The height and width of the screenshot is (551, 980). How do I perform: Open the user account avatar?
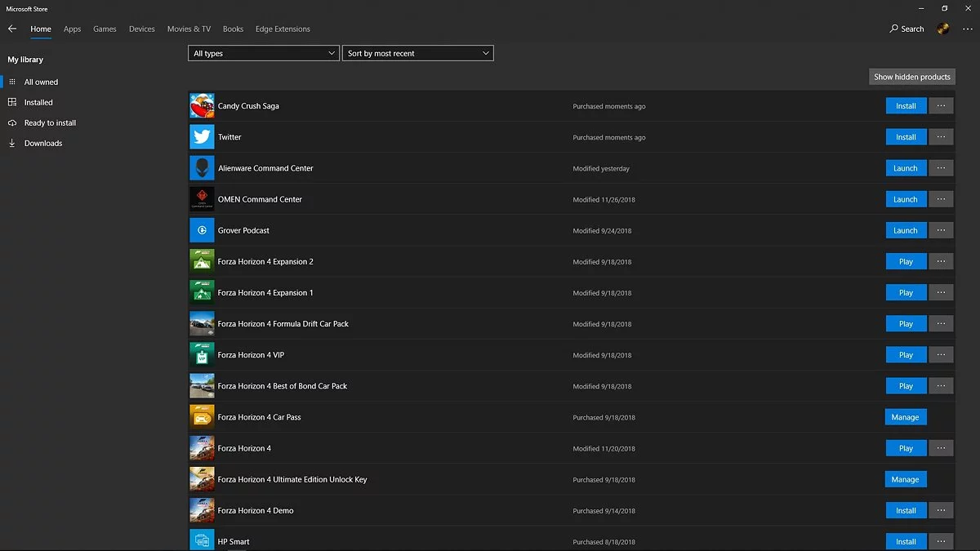[942, 29]
